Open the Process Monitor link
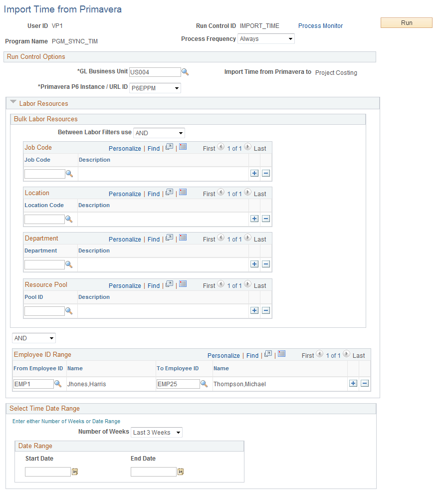The height and width of the screenshot is (495, 448). [x=320, y=26]
